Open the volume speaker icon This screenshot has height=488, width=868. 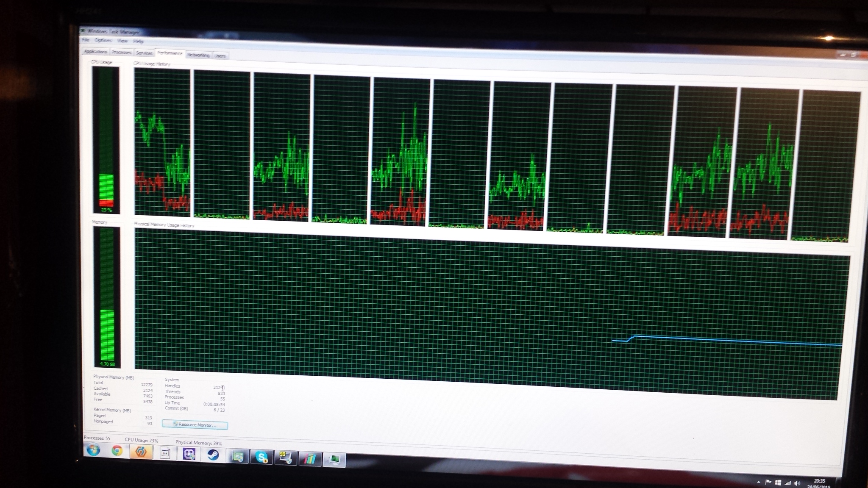[797, 483]
